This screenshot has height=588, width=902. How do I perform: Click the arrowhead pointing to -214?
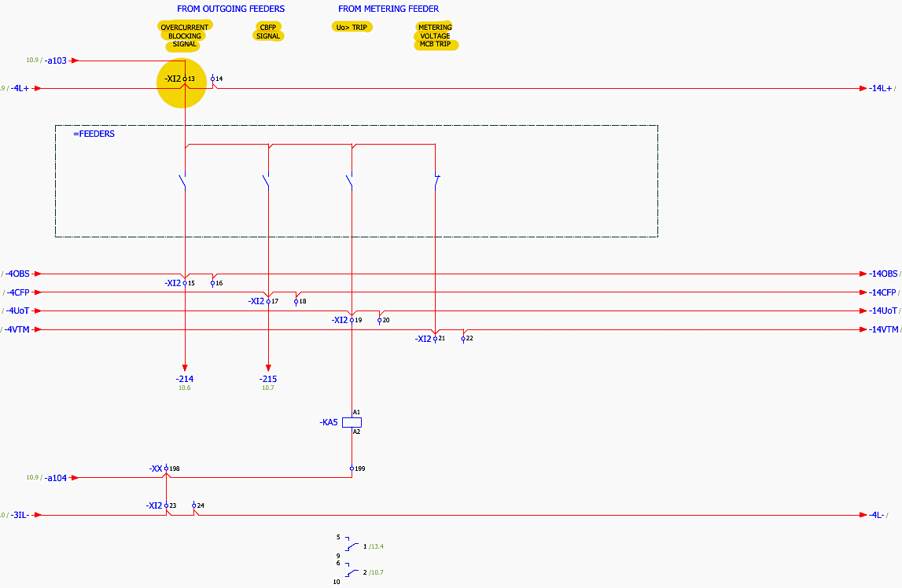coord(185,368)
